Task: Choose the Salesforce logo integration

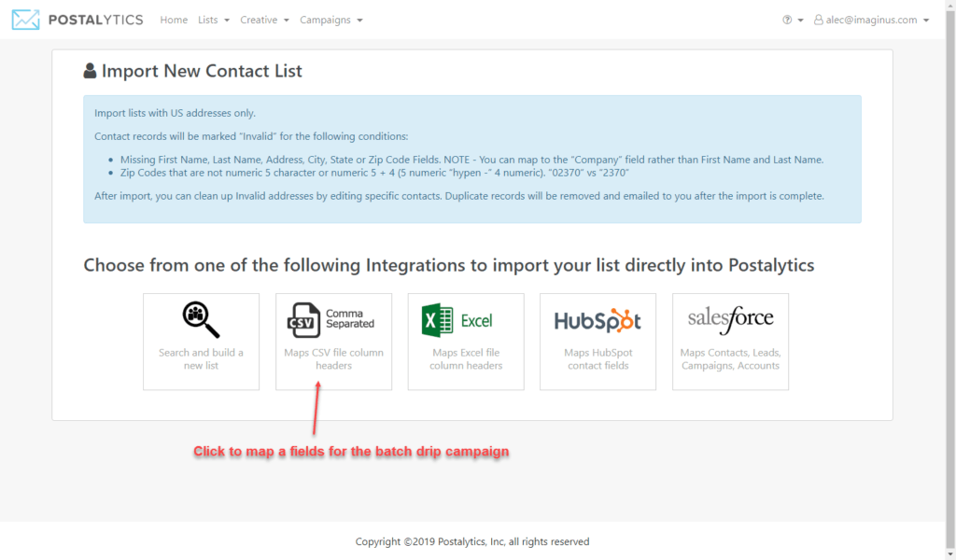Action: [x=730, y=319]
